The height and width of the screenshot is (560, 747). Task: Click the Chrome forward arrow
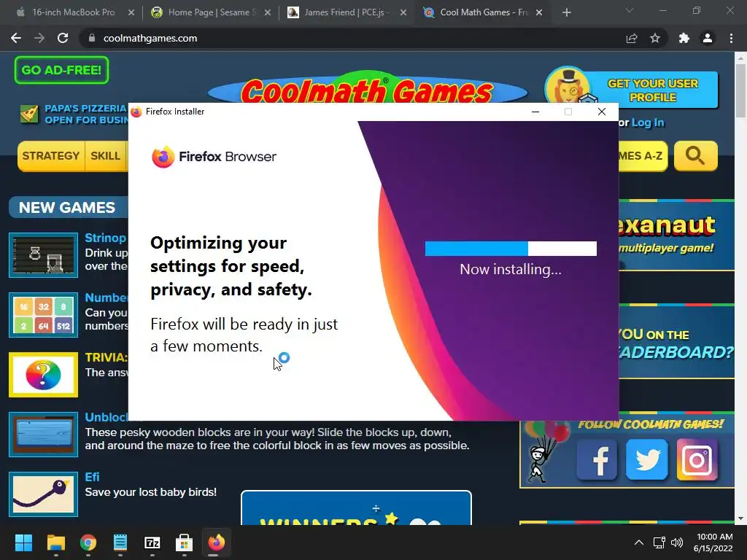39,38
